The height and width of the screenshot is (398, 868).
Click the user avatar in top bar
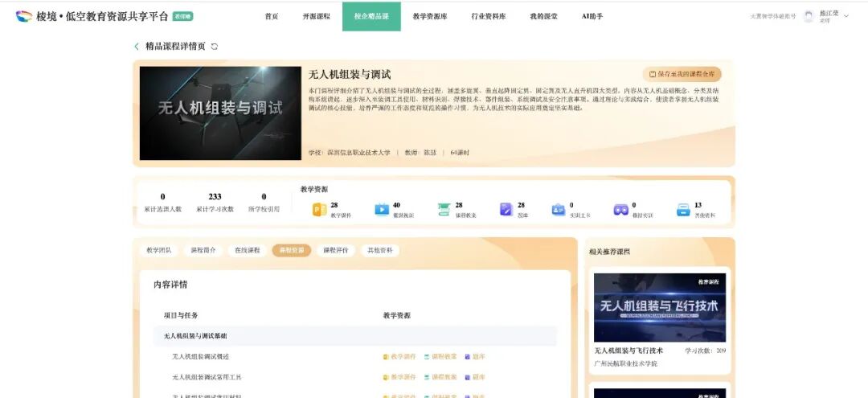[x=809, y=16]
